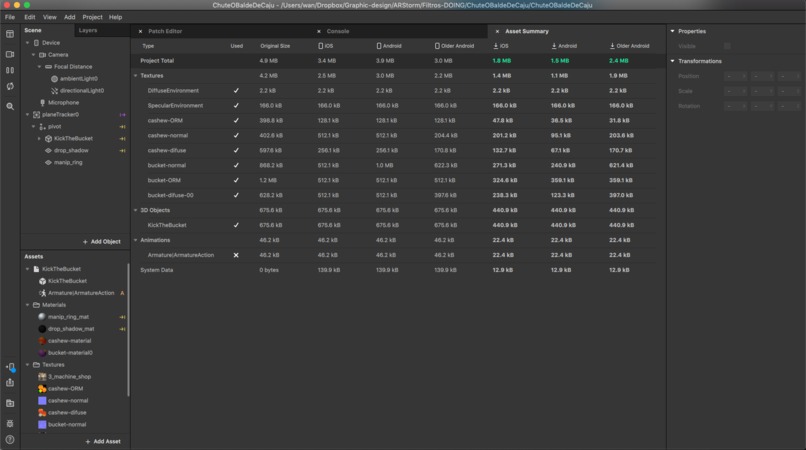Screen dimensions: 806x450
Task: Select the bucket-material0 asset
Action: pyautogui.click(x=70, y=353)
